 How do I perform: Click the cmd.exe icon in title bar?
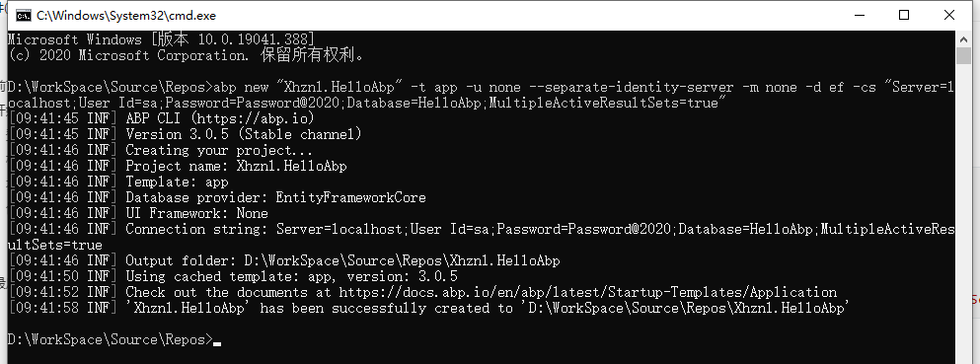pyautogui.click(x=24, y=15)
